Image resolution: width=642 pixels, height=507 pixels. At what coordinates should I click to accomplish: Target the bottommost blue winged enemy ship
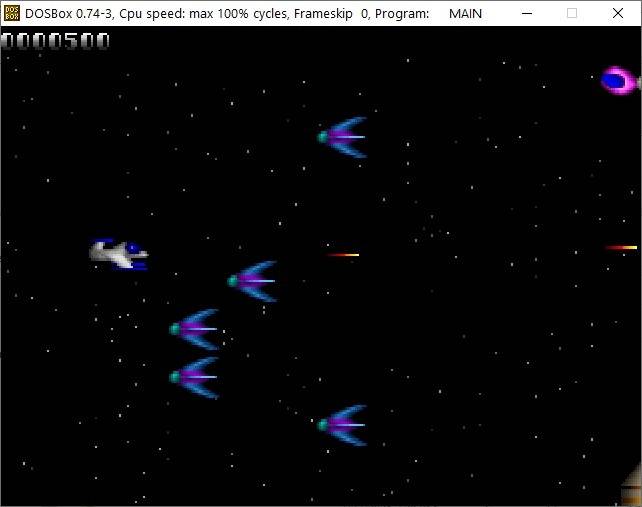coord(343,425)
